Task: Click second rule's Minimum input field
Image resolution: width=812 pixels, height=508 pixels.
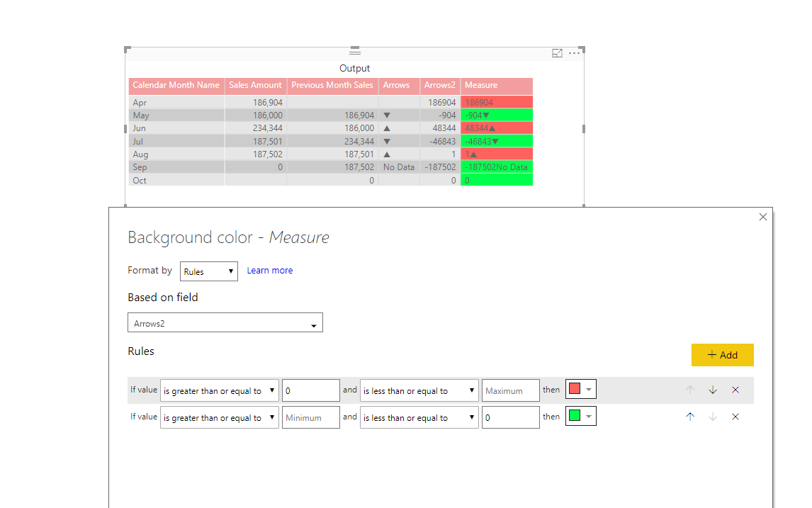Action: (x=311, y=417)
